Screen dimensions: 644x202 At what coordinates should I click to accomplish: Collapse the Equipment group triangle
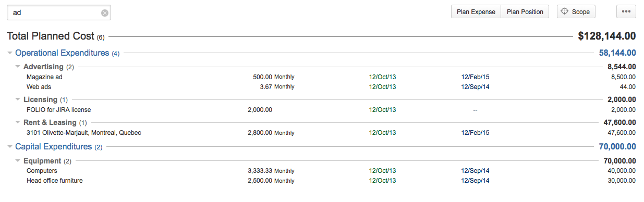pos(18,161)
